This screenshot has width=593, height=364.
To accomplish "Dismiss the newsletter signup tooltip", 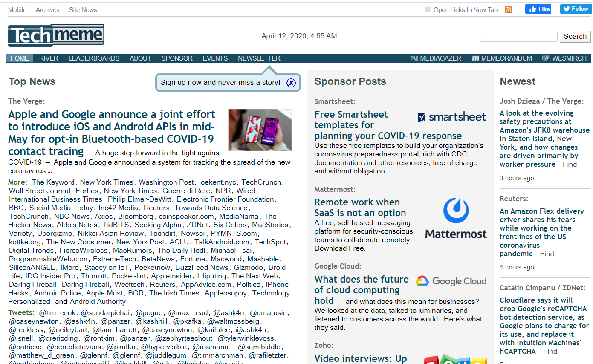I will tap(291, 83).
